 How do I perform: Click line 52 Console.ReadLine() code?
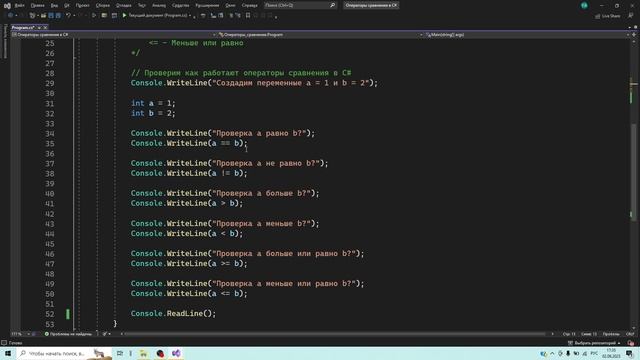point(173,313)
